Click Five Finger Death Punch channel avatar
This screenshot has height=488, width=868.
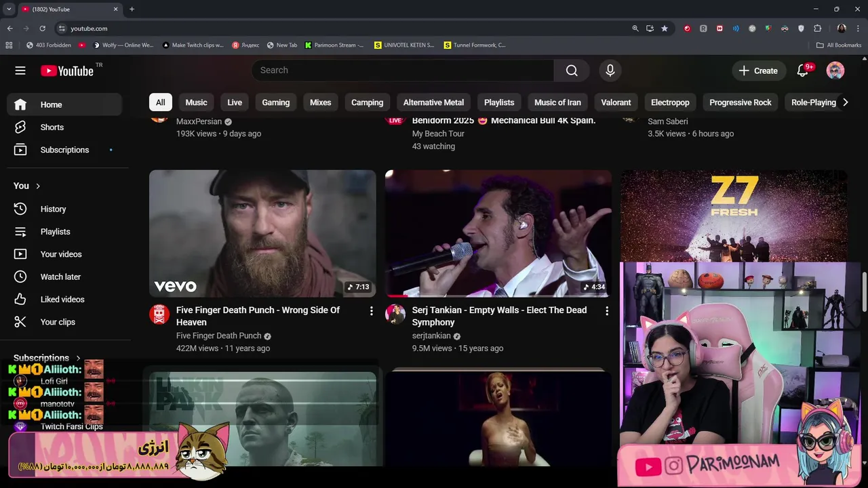tap(159, 314)
